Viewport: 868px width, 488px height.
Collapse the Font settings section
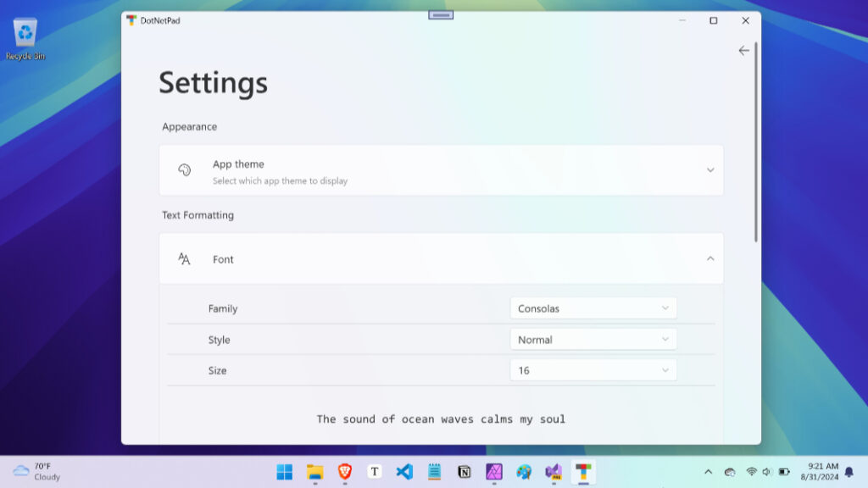pyautogui.click(x=711, y=258)
